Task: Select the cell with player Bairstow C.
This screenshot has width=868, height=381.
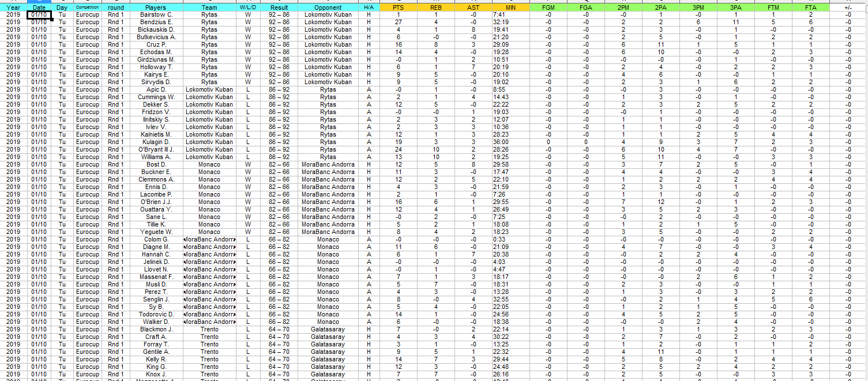Action: [156, 14]
